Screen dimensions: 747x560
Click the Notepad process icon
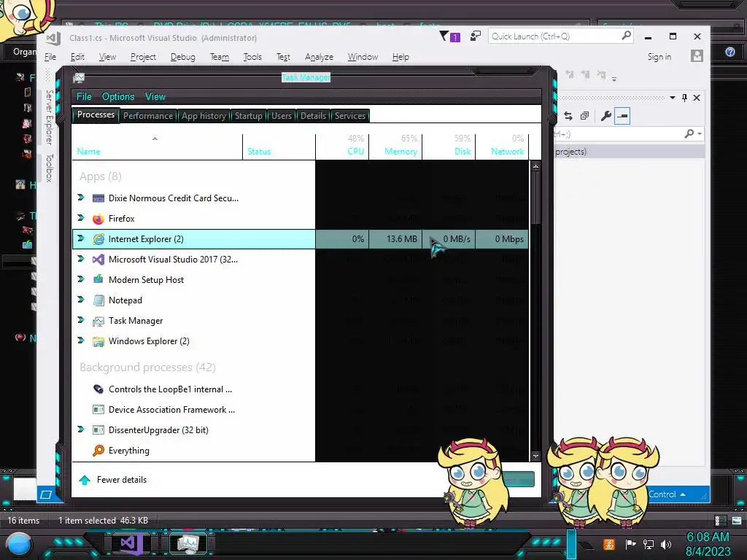[x=98, y=300]
